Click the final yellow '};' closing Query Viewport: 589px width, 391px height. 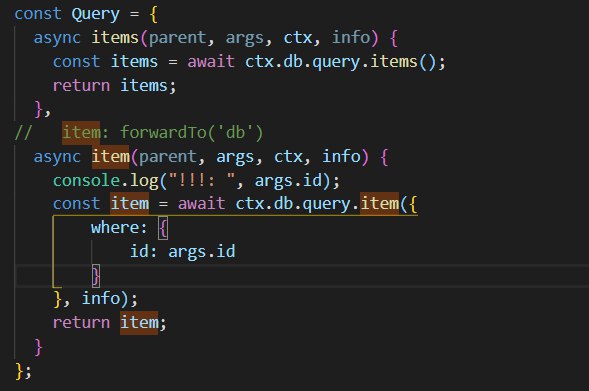[23, 371]
